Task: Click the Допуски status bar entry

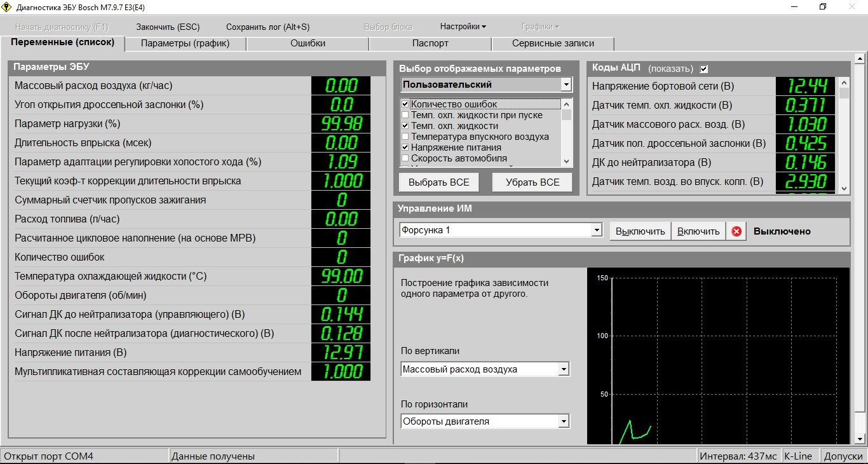Action: [843, 456]
